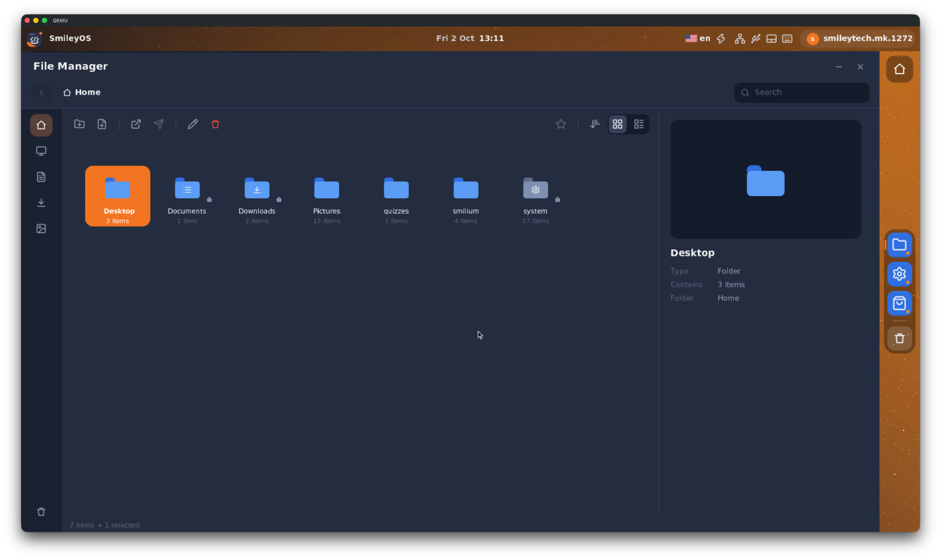The image size is (941, 560).
Task: Create a new folder with toolbar icon
Action: tap(79, 124)
